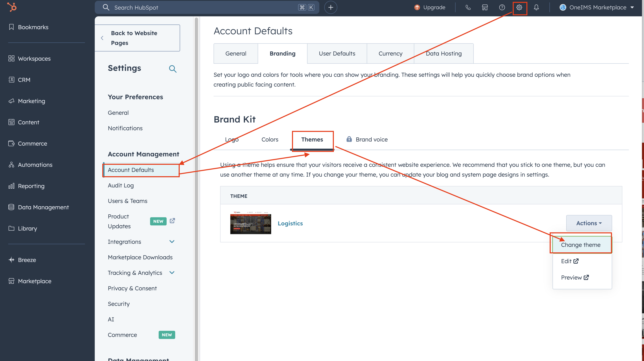The image size is (644, 361).
Task: Switch to the User Defaults tab
Action: pos(337,53)
